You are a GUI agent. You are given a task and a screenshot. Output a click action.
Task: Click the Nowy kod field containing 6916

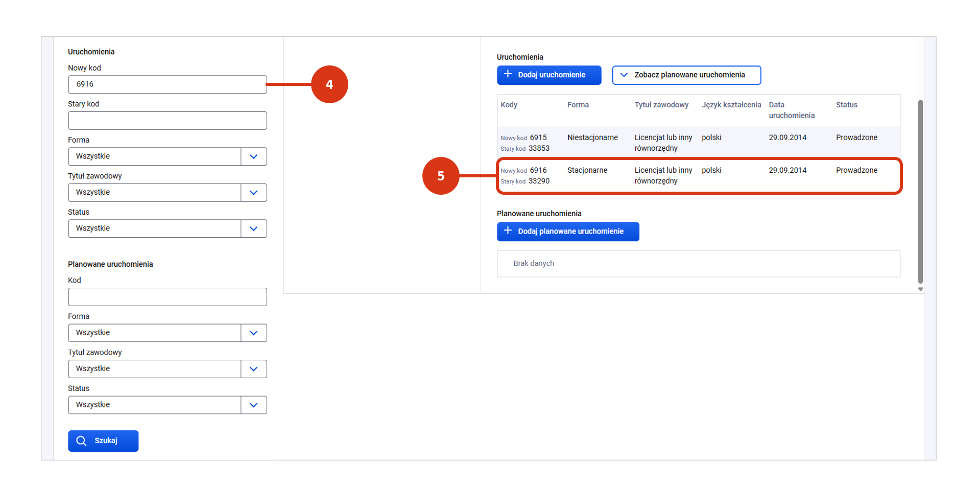(167, 84)
